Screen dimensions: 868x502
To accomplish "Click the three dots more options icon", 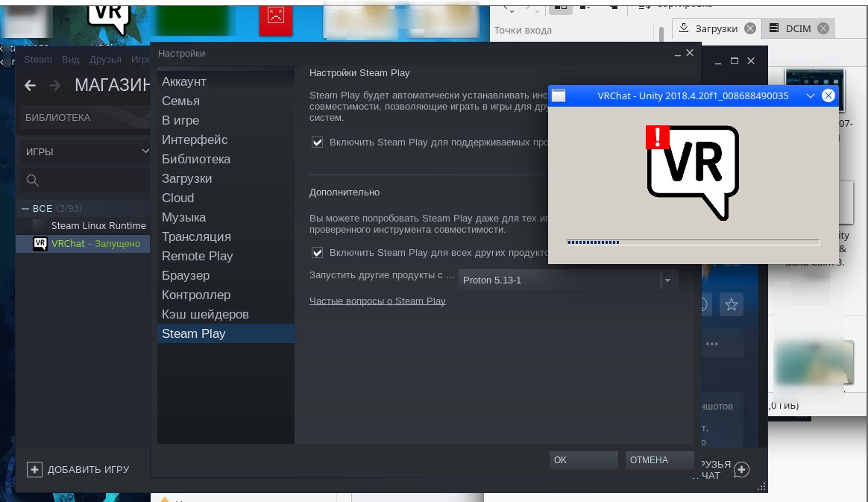I will point(712,344).
